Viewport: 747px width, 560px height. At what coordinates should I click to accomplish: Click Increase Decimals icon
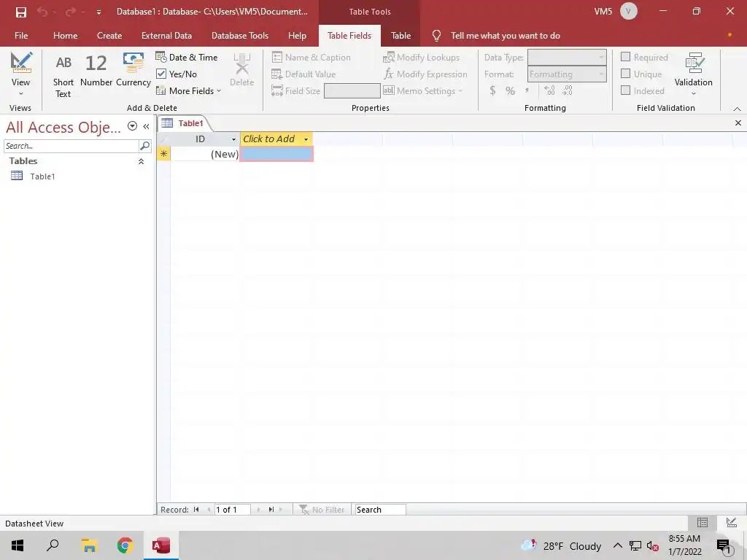[549, 90]
